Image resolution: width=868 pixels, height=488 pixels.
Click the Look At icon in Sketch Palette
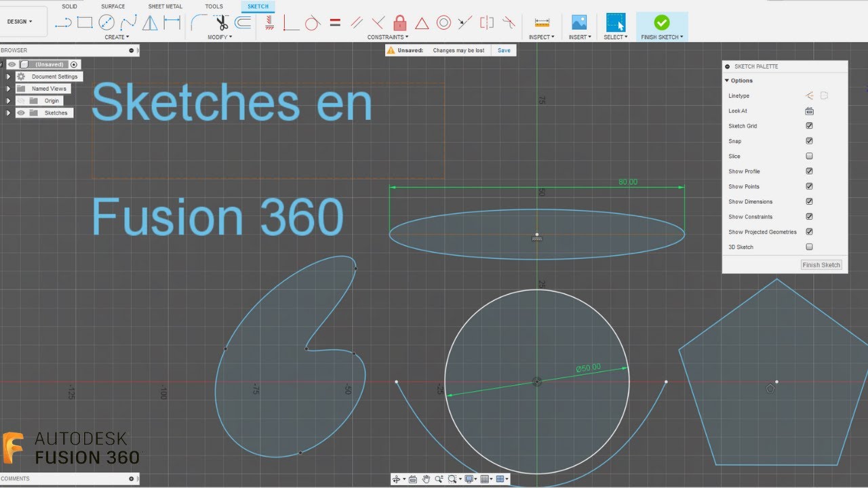point(809,111)
